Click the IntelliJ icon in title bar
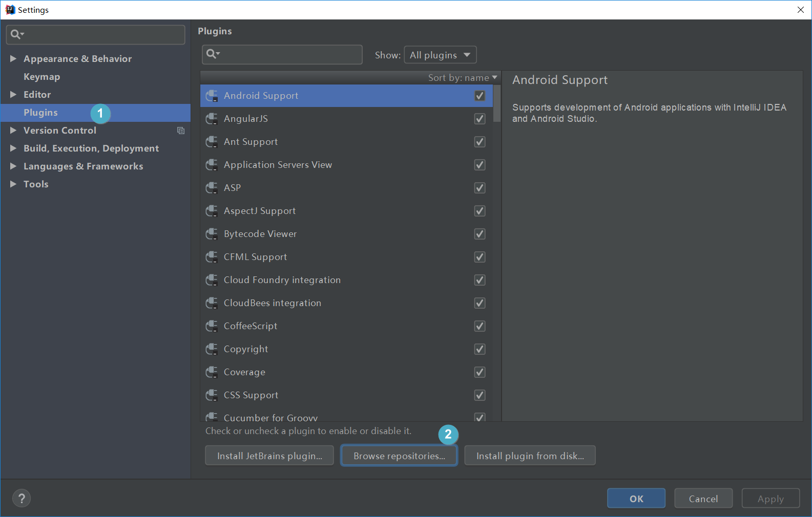Image resolution: width=812 pixels, height=517 pixels. pos(10,10)
